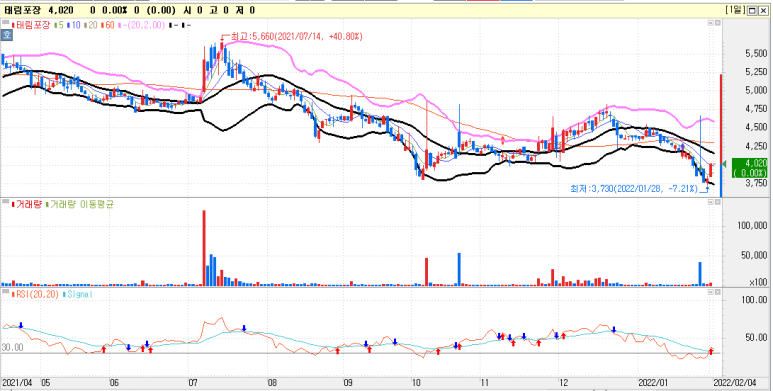Select the 5-day moving average legend
This screenshot has height=391, width=773.
pos(59,25)
